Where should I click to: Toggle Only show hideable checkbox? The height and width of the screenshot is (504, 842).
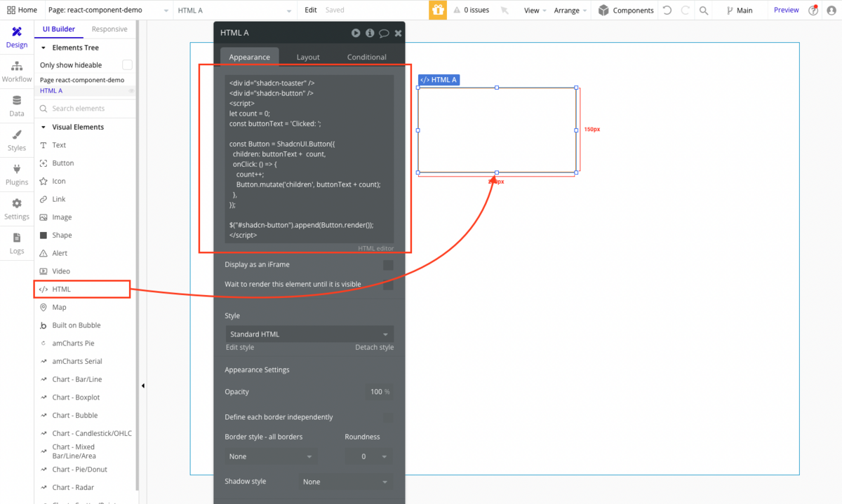127,64
